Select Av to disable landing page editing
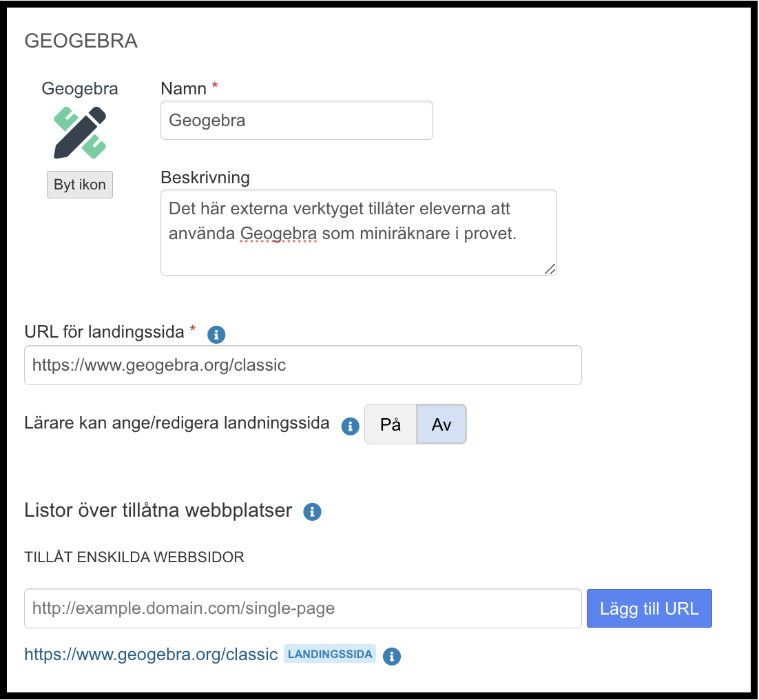Screen dimensions: 759x700 [x=441, y=424]
